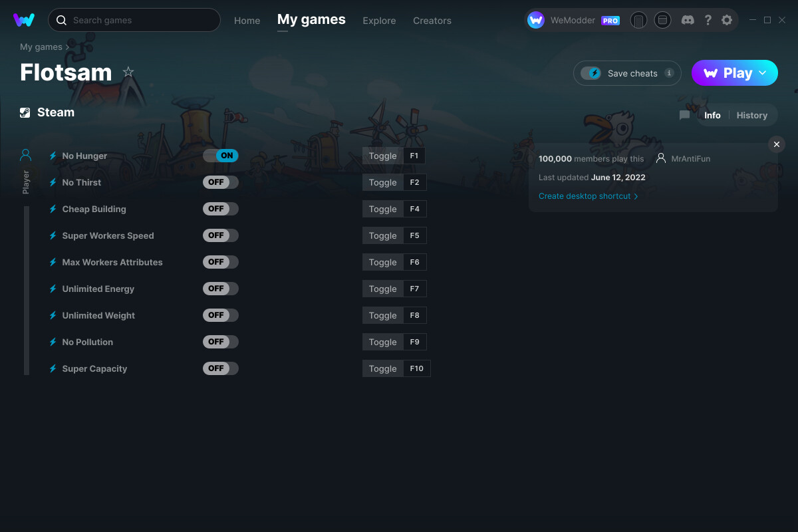Enable the No Pollution cheat
Image resolution: width=798 pixels, height=532 pixels.
pos(221,342)
